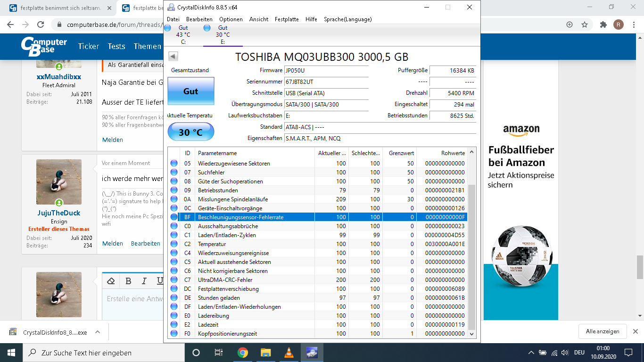Click Chrome profile avatar R
This screenshot has width=644, height=362.
click(x=619, y=25)
